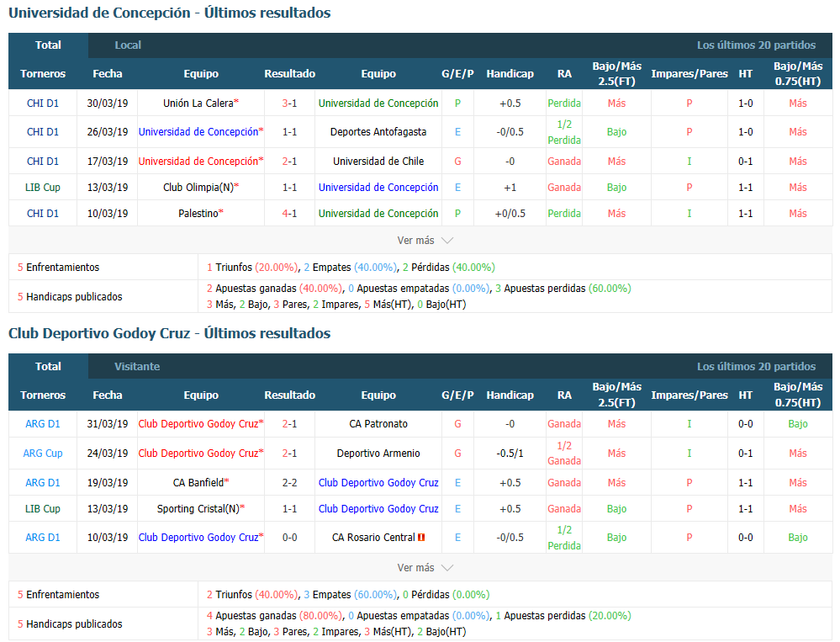
Task: Click the Bajo HT value in CA Patronato row
Action: click(798, 423)
